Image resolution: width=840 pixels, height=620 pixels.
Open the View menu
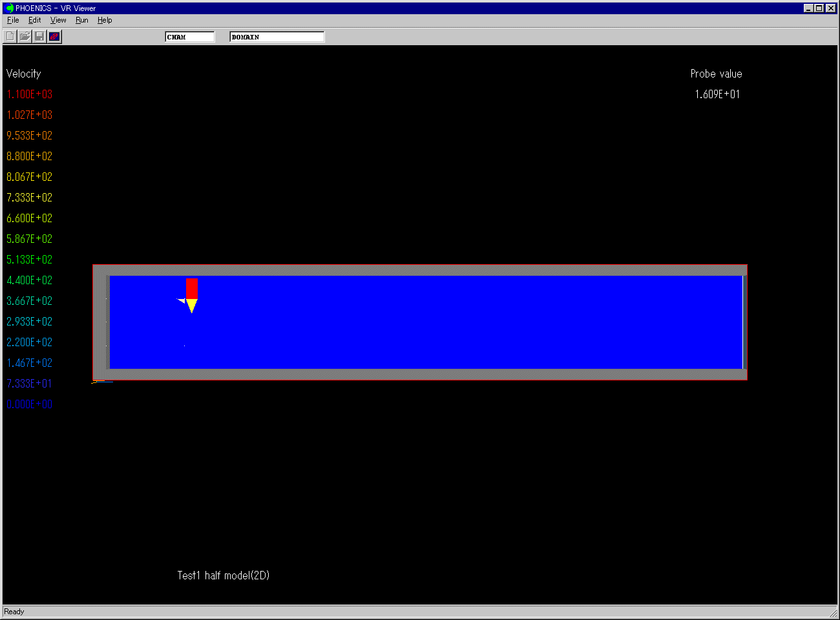point(58,20)
